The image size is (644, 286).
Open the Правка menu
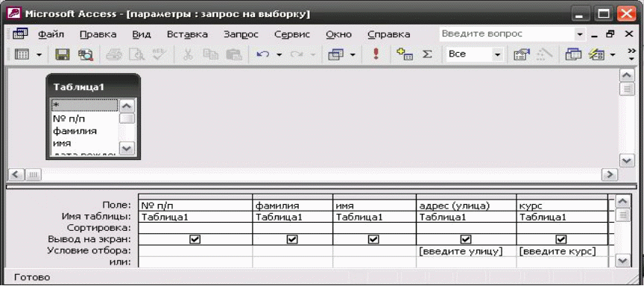pyautogui.click(x=98, y=34)
